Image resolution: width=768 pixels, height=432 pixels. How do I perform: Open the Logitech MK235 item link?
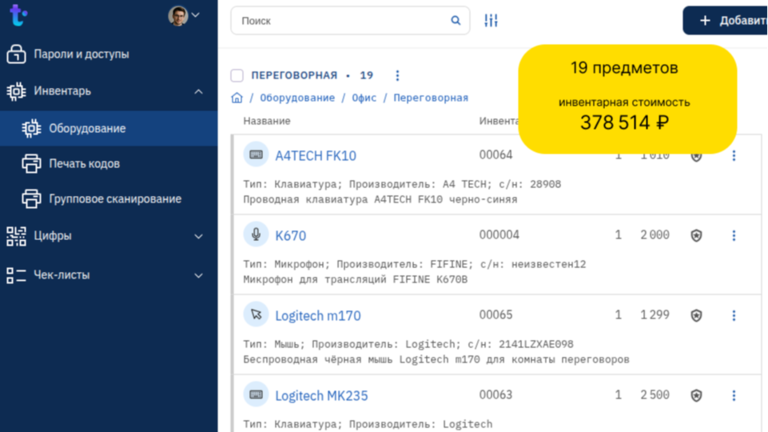tap(321, 396)
